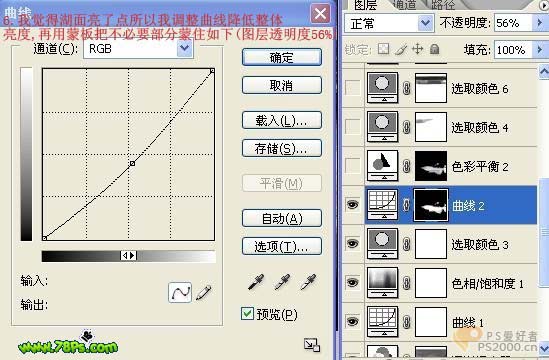The width and height of the screenshot is (549, 360).
Task: Select the black point eyedropper
Action: [x=256, y=282]
